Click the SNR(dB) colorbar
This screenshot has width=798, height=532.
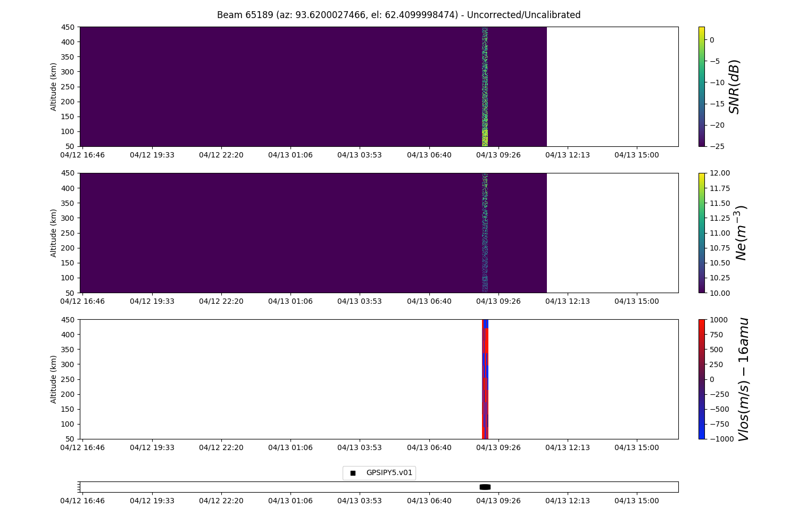point(701,86)
